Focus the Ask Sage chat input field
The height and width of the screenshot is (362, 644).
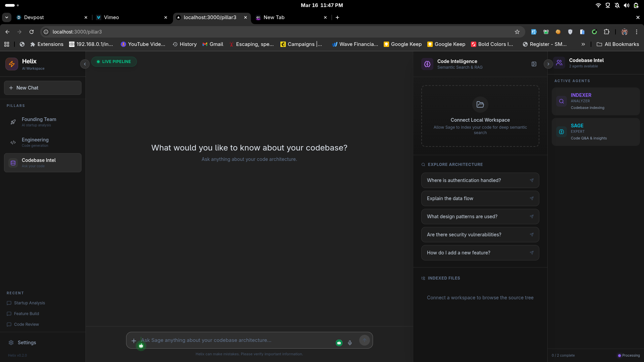(x=235, y=340)
